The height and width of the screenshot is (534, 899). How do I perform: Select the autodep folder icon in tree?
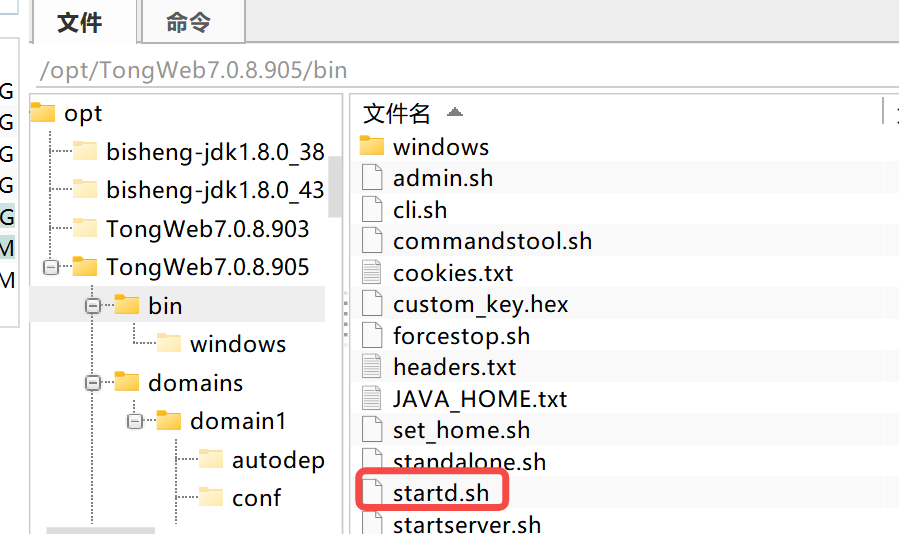coord(210,459)
